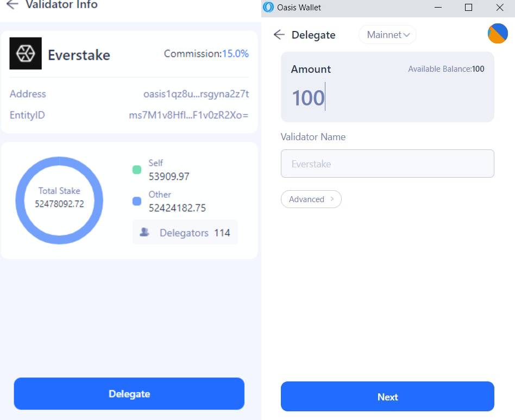Go back from Validator Info screen
Image resolution: width=515 pixels, height=420 pixels.
click(12, 4)
